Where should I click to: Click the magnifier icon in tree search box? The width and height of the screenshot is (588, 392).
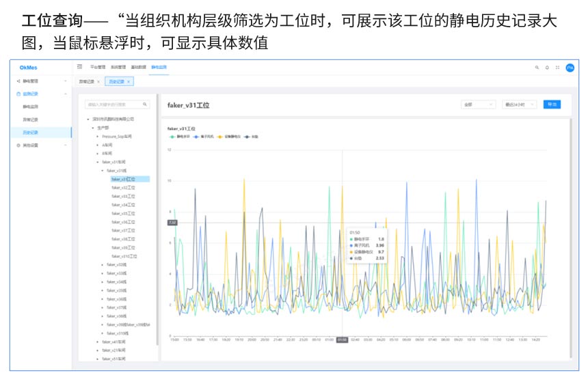pyautogui.click(x=145, y=104)
